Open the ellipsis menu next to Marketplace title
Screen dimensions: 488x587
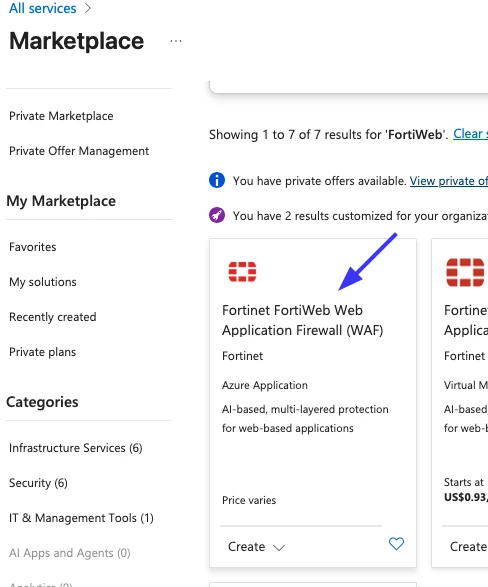click(176, 41)
